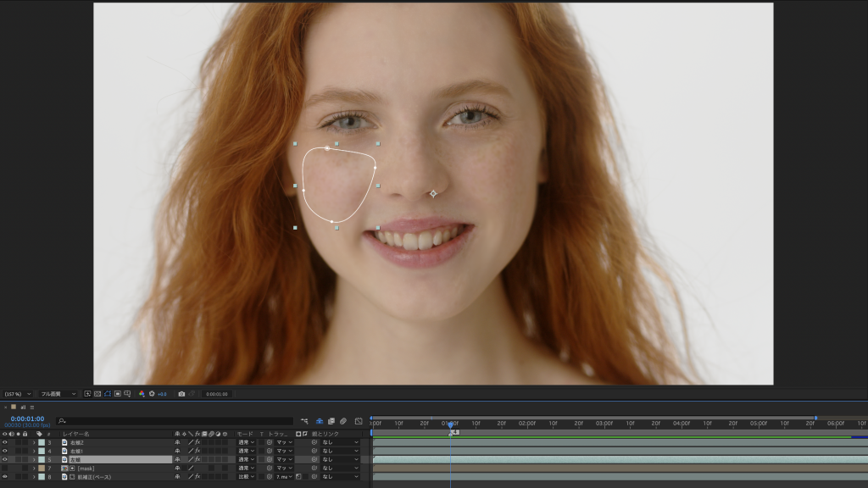Open the 157% magnification dropdown
This screenshot has height=488, width=868.
[17, 394]
